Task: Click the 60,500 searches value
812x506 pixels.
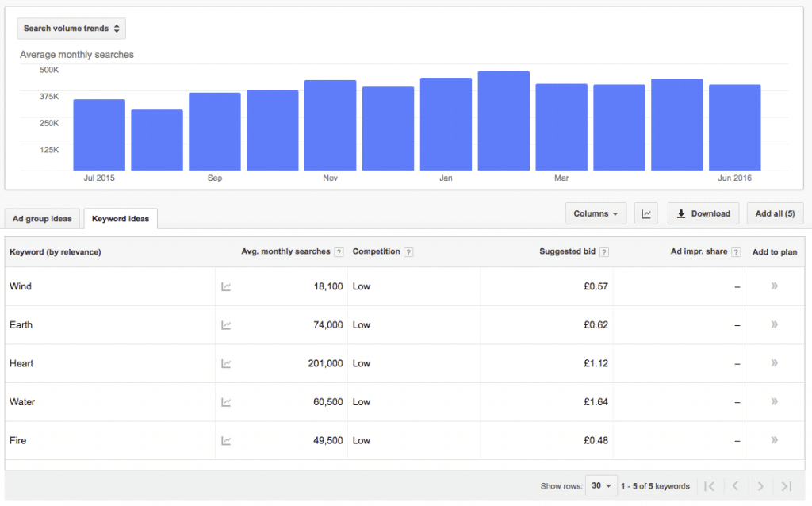Action: click(327, 402)
